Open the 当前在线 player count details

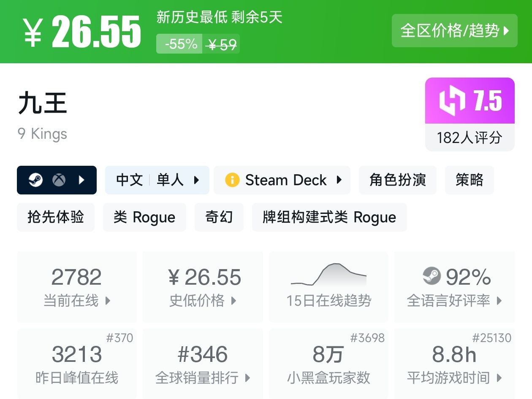click(77, 287)
